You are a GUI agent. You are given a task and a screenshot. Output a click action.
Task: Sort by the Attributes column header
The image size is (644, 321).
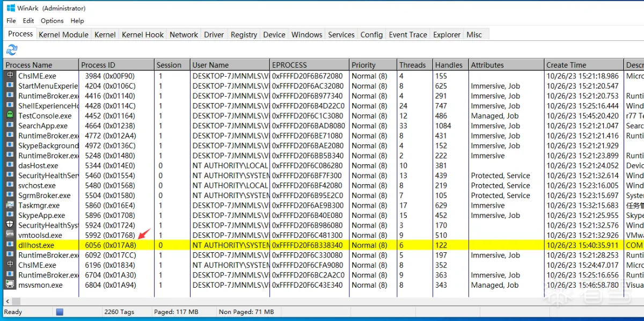click(506, 65)
